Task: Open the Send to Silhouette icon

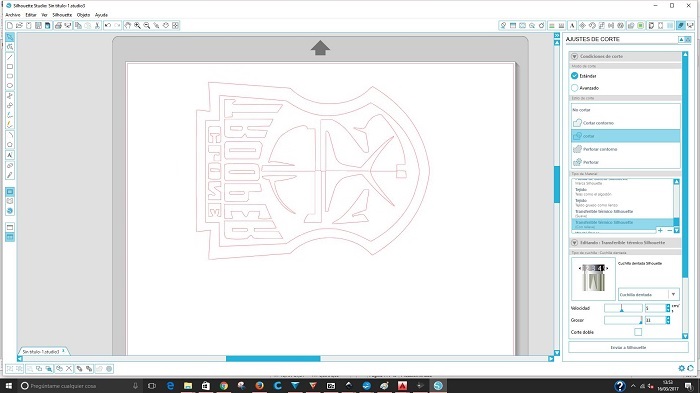Action: [690, 25]
